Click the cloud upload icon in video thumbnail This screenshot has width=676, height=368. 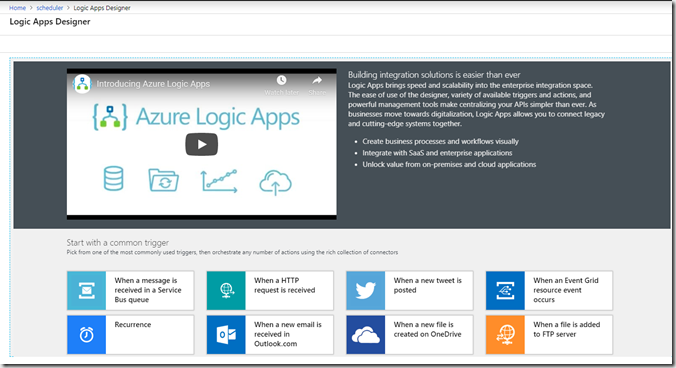point(275,182)
